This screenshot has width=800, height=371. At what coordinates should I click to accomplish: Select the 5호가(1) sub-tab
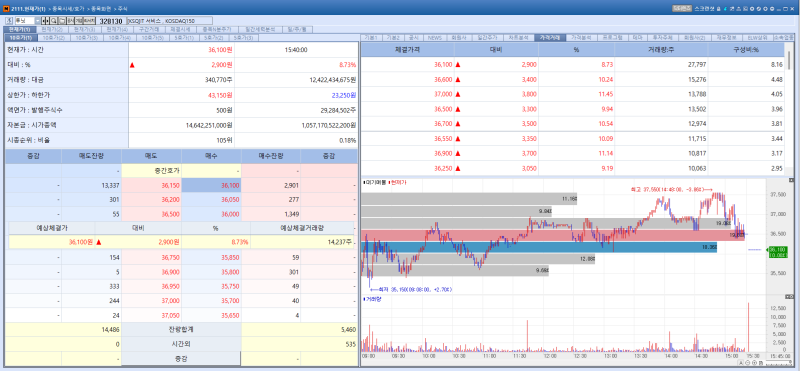pos(185,38)
